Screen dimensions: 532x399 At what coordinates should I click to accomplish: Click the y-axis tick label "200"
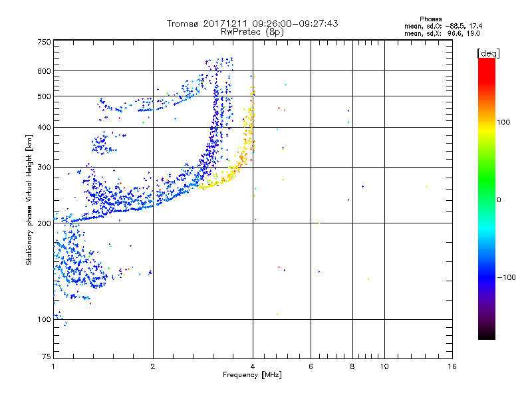(x=44, y=223)
